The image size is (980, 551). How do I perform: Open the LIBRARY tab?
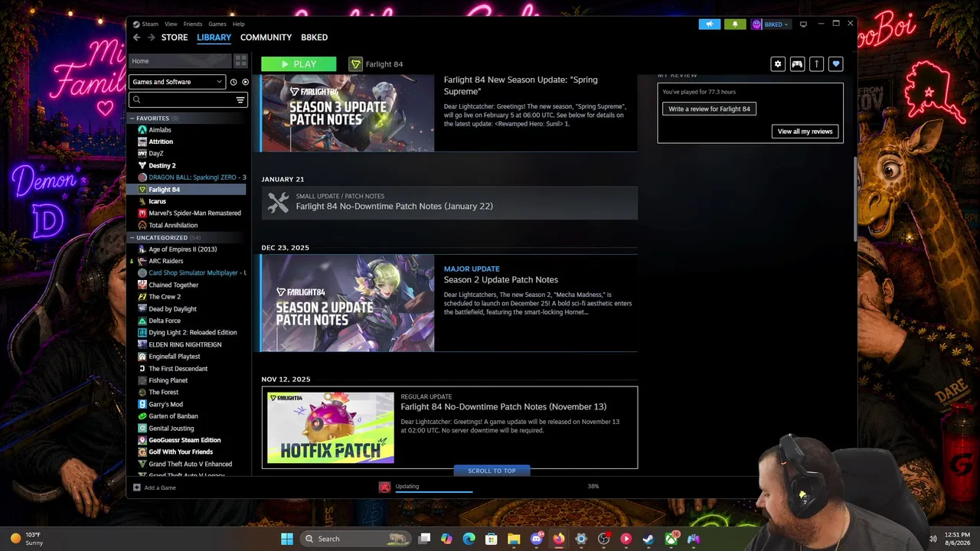[x=214, y=37]
